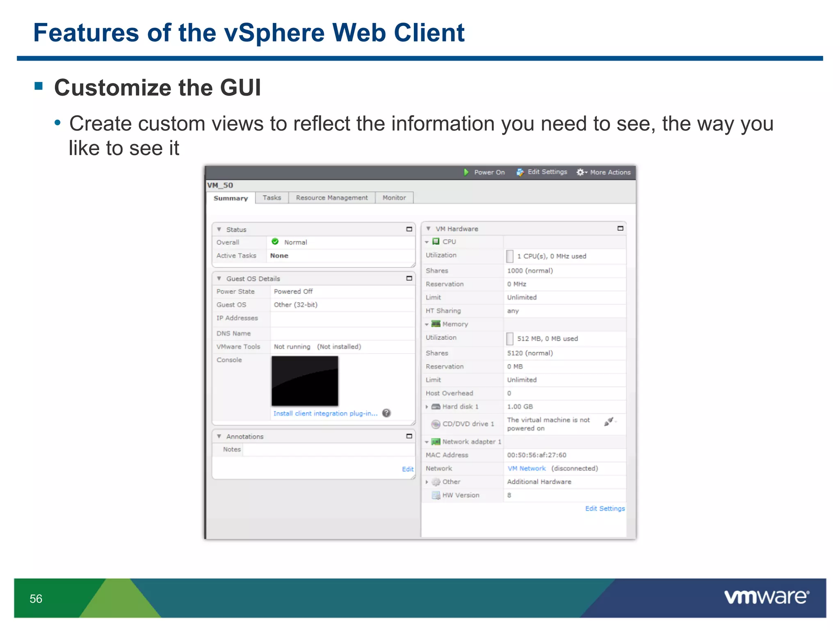
Task: Click the Other hardware gear icon
Action: click(x=436, y=482)
